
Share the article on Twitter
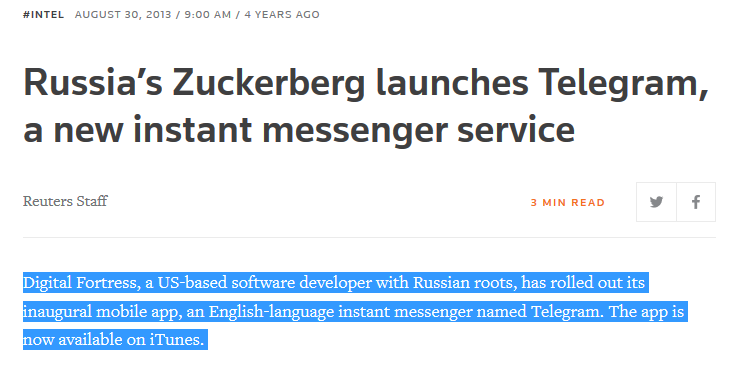[x=656, y=202]
